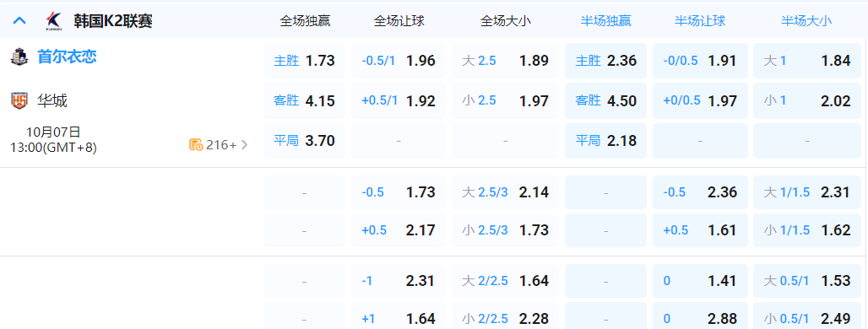
Task: Pick half-time handicap -0.5 at 2.36
Action: pos(700,192)
